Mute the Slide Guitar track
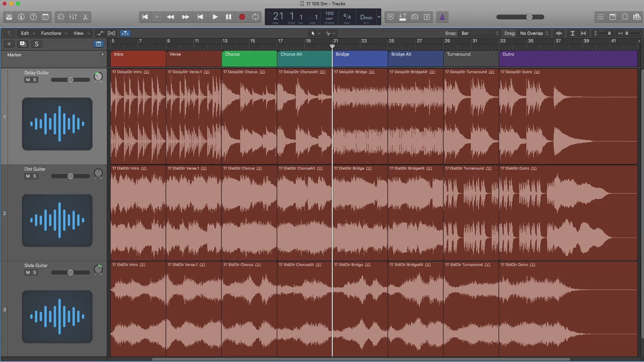Screen dimensions: 644x362 28,273
